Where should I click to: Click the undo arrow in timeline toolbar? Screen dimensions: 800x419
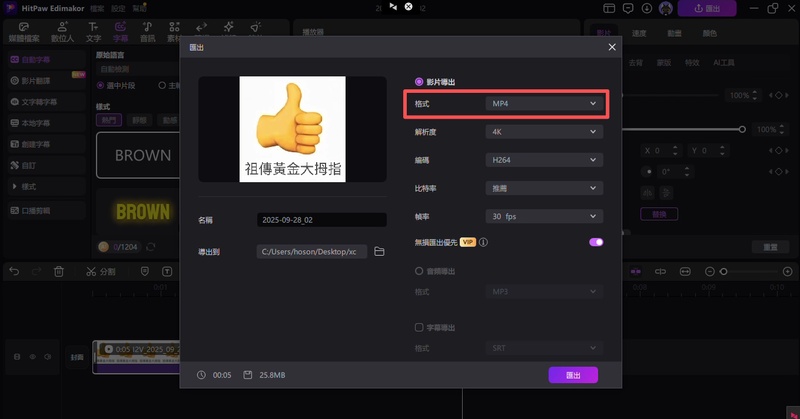click(14, 271)
